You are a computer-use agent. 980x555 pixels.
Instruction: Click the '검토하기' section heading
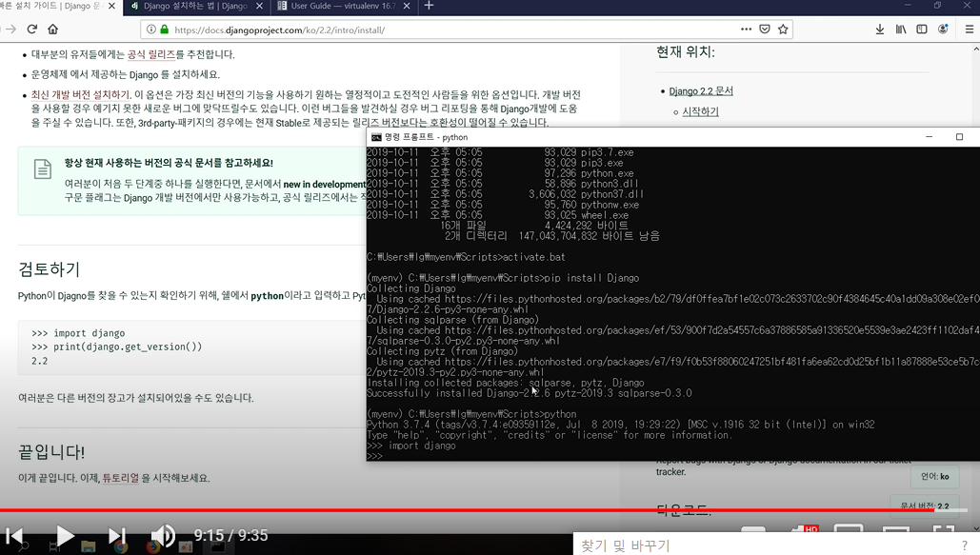(50, 269)
